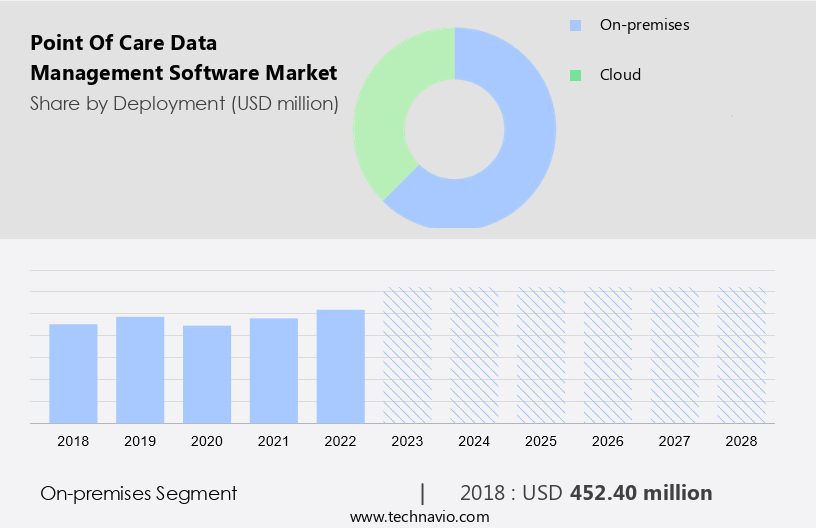Select the 2019 bar in chart
The width and height of the screenshot is (816, 528).
(140, 370)
